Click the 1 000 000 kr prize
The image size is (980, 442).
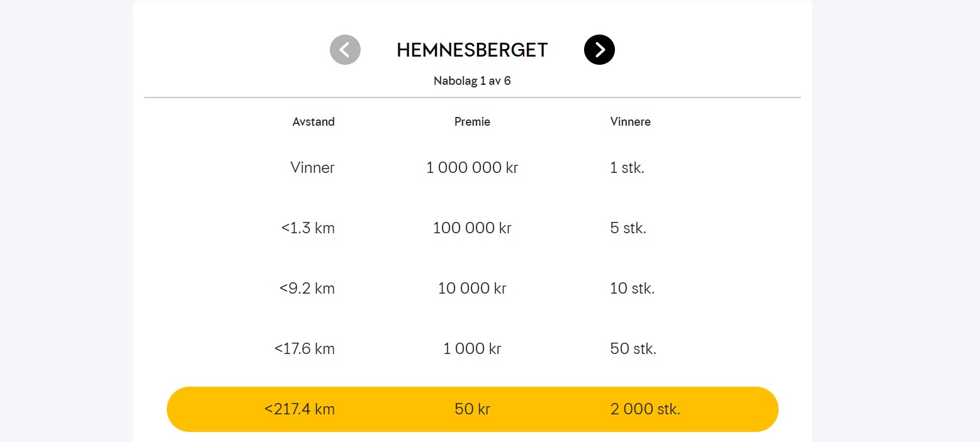472,168
